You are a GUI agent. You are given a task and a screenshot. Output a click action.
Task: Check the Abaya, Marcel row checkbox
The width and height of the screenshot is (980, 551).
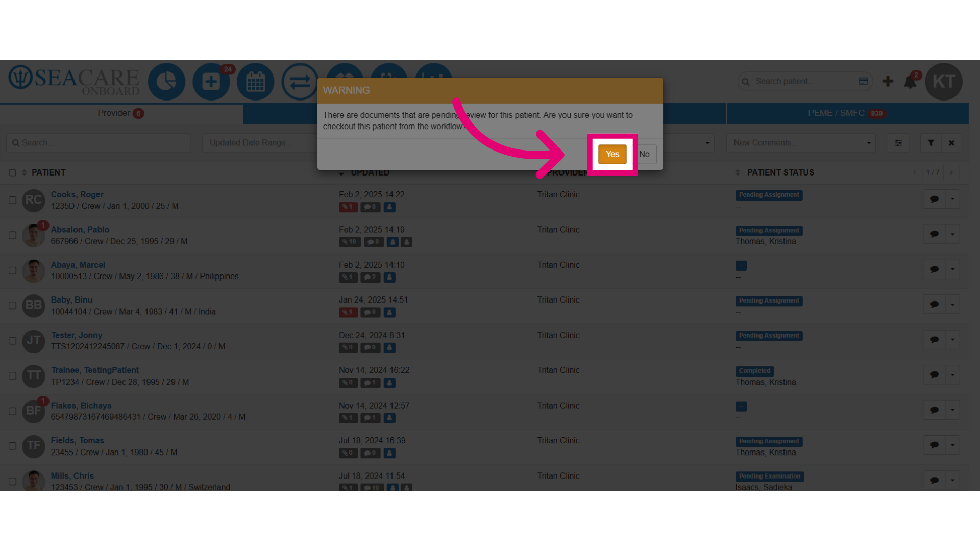(x=12, y=270)
